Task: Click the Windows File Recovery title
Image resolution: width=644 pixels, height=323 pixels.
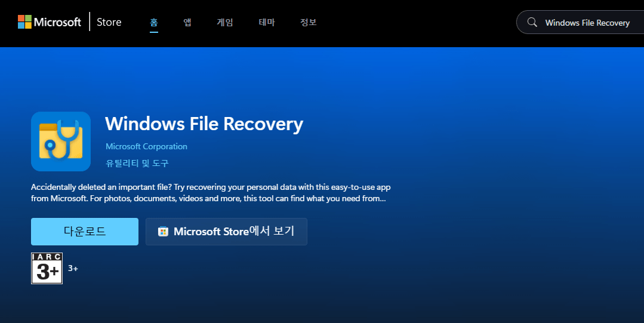Action: coord(204,124)
